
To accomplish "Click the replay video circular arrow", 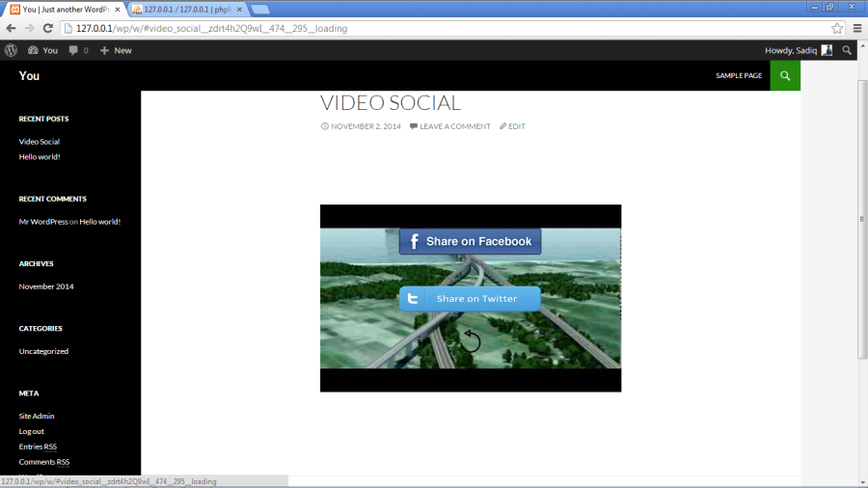I will 471,340.
